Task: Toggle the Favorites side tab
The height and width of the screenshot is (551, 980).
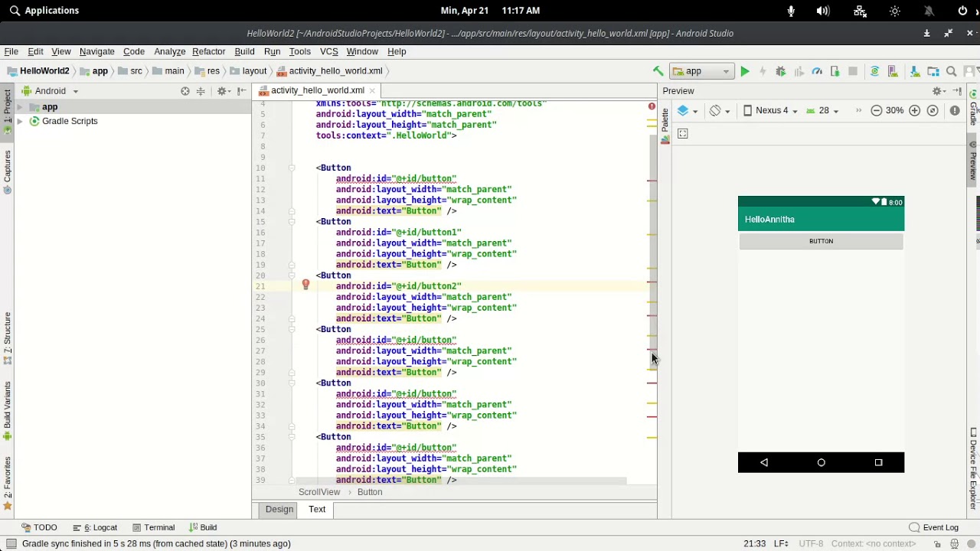Action: click(x=7, y=484)
